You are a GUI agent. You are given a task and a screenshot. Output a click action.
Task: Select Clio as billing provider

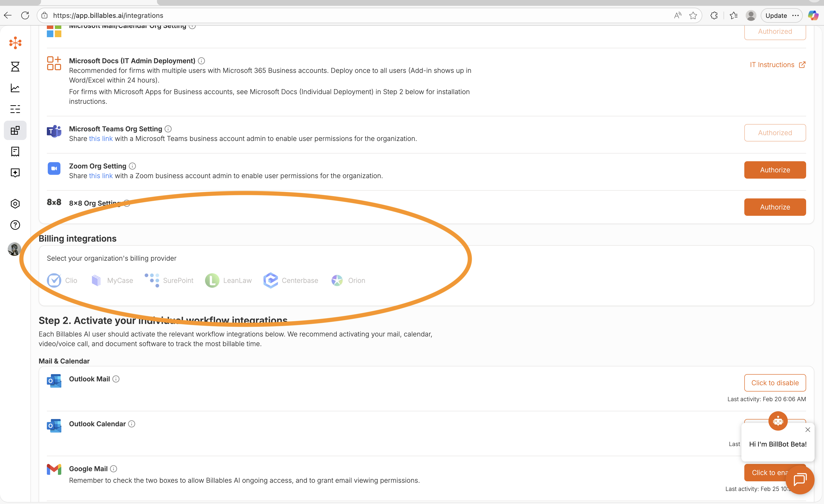pyautogui.click(x=62, y=280)
